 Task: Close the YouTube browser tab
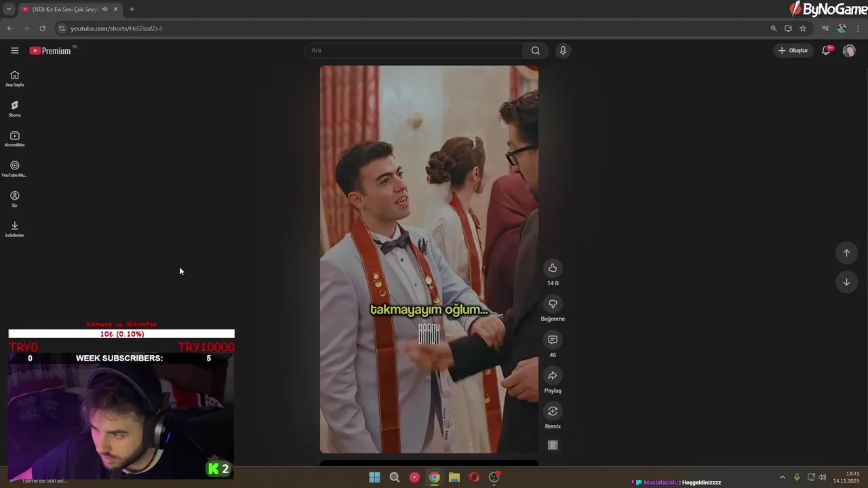point(115,9)
